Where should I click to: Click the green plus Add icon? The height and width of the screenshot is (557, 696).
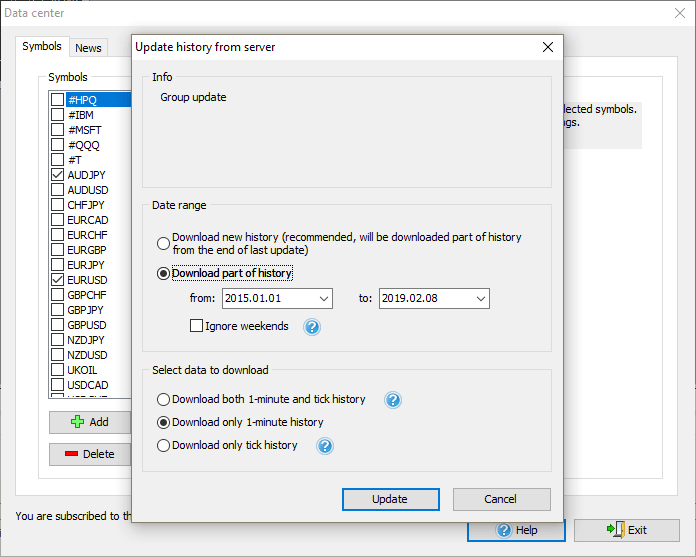pos(77,422)
